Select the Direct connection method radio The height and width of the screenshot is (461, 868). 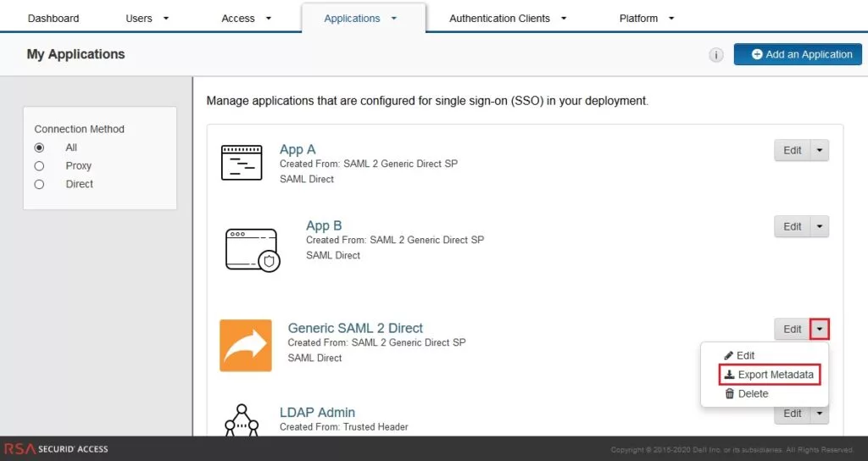point(39,184)
